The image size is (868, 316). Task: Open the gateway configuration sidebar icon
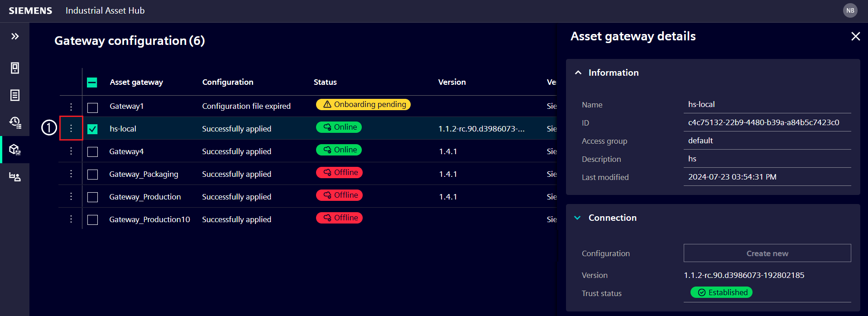pyautogui.click(x=15, y=150)
